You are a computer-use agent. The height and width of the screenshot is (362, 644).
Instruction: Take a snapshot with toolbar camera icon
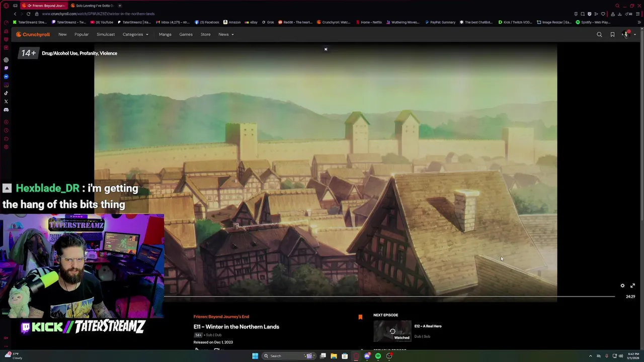tap(583, 14)
